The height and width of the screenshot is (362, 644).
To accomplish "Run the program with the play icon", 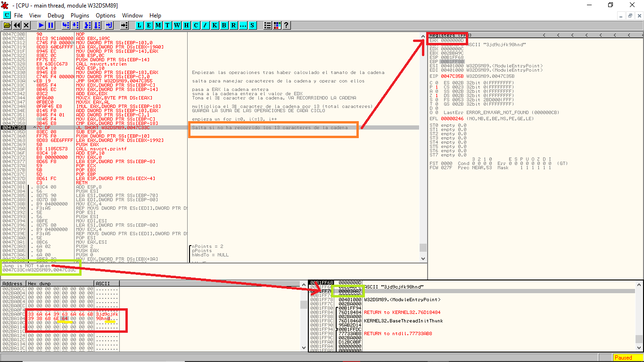I will tap(41, 25).
